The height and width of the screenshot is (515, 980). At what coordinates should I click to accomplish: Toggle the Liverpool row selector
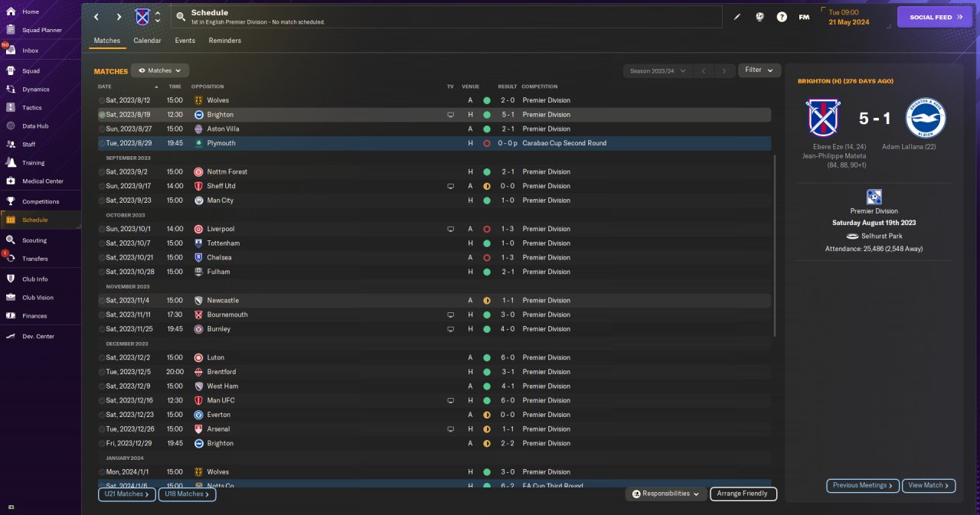(102, 229)
